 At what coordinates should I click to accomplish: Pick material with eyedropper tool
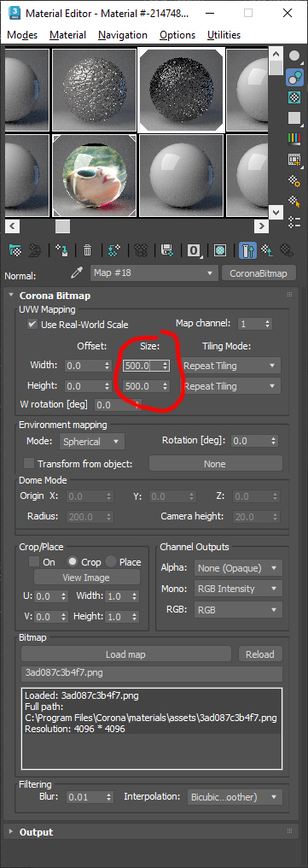click(76, 273)
